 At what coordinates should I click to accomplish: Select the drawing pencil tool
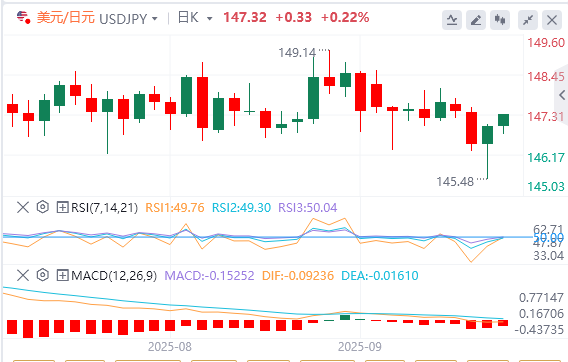click(x=476, y=20)
